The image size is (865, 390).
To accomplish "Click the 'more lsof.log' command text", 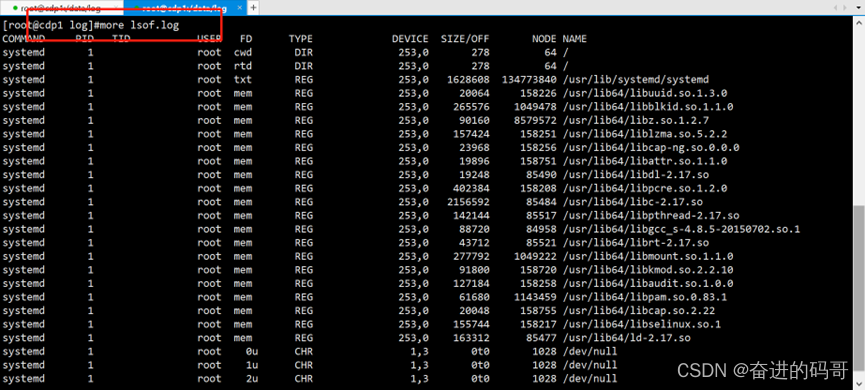I will point(140,25).
